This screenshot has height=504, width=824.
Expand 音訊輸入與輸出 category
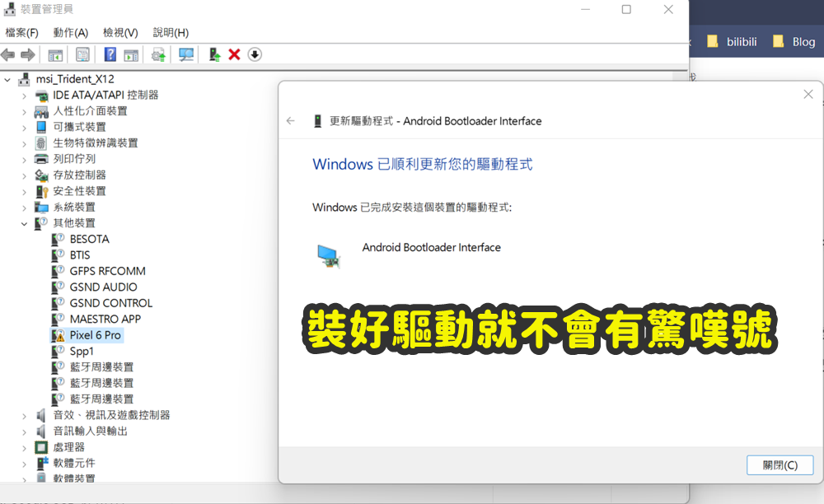click(x=24, y=432)
